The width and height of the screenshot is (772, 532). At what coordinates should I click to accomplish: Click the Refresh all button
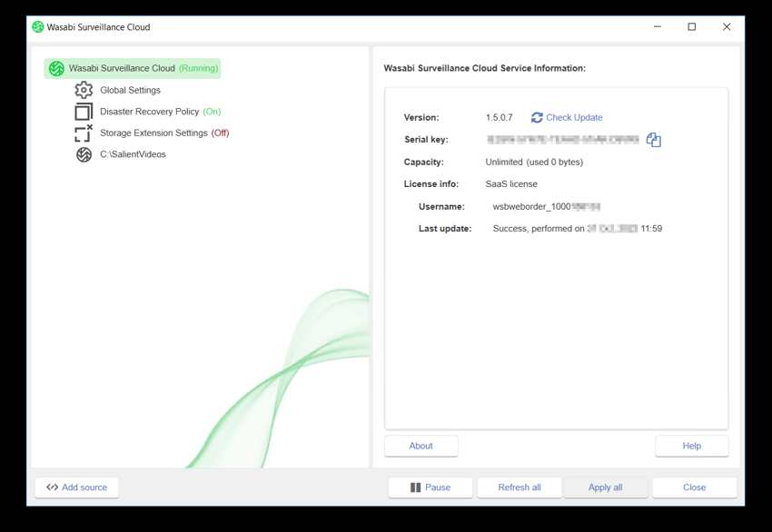(520, 488)
